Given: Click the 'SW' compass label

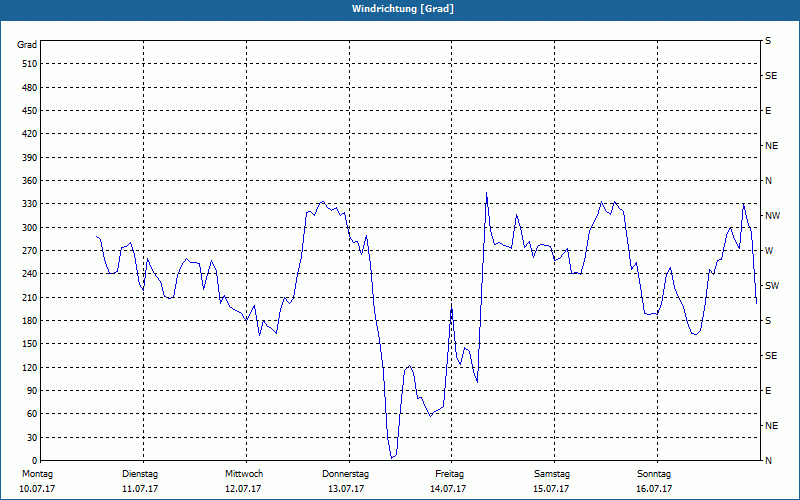Looking at the screenshot, I should [772, 286].
